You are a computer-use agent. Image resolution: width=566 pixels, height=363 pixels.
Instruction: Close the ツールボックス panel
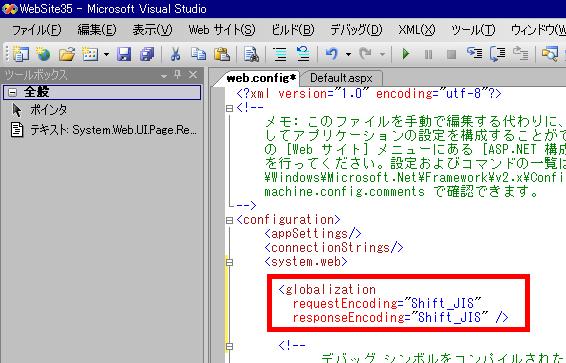point(193,75)
